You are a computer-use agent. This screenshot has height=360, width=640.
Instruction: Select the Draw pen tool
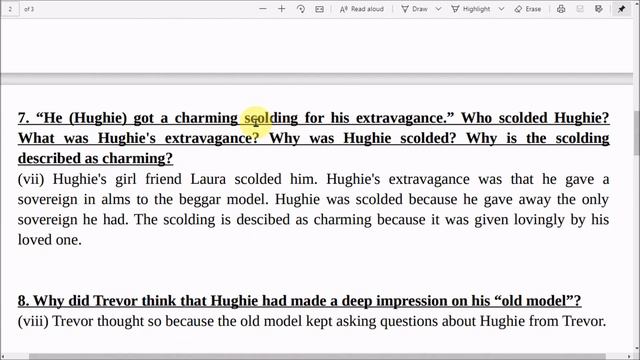(x=414, y=9)
